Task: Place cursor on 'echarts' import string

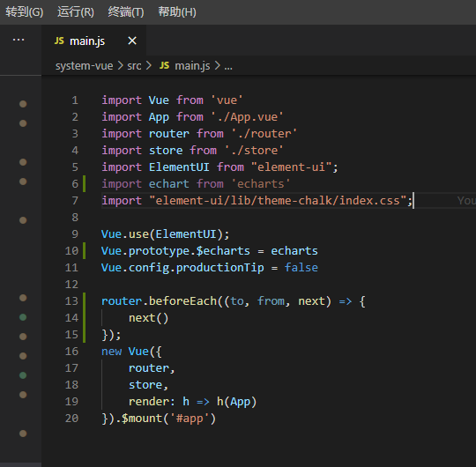Action: click(x=261, y=184)
